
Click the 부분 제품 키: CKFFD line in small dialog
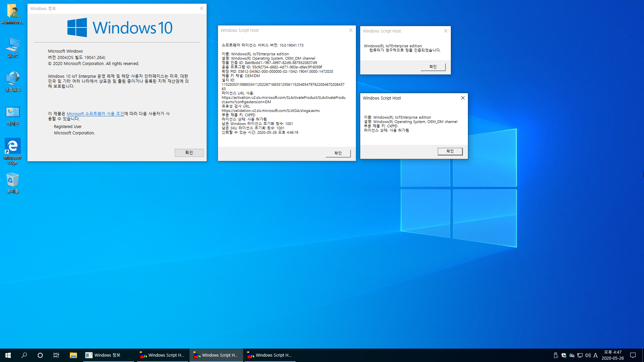point(381,126)
